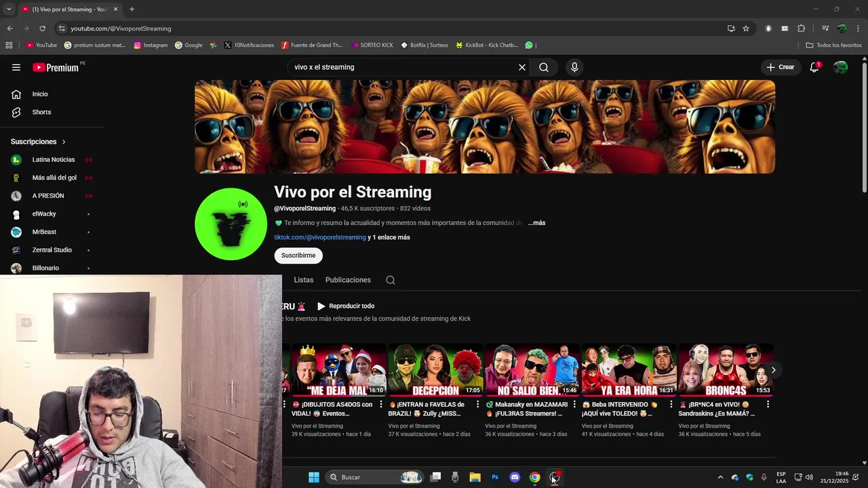Expand the Suscripciones section

(38, 142)
